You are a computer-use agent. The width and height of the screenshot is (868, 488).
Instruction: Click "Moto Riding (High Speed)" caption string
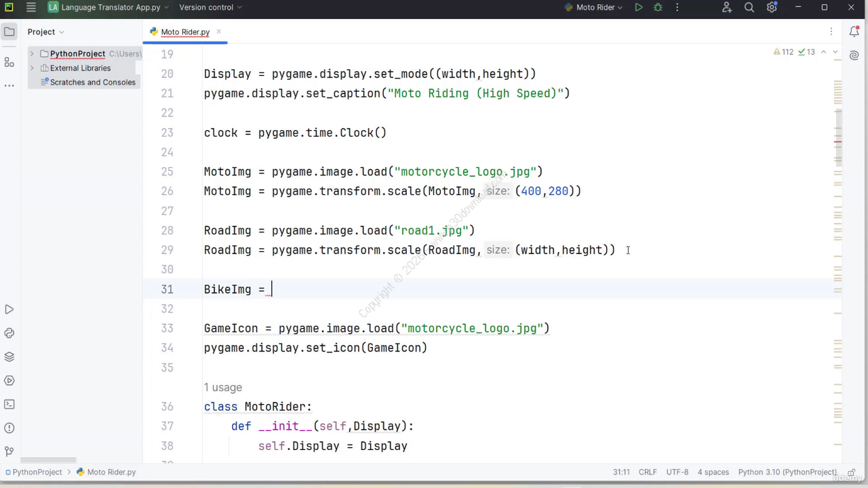[x=475, y=94]
